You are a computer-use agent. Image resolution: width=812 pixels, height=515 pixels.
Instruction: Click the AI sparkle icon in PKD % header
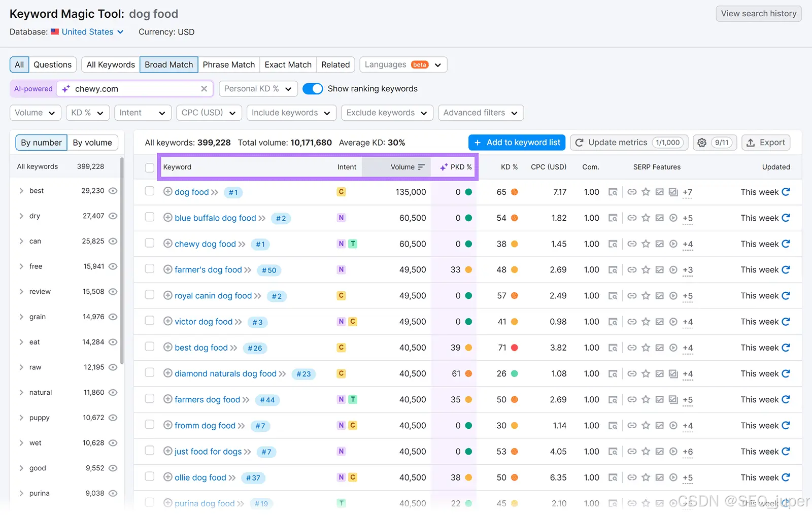[x=444, y=167]
